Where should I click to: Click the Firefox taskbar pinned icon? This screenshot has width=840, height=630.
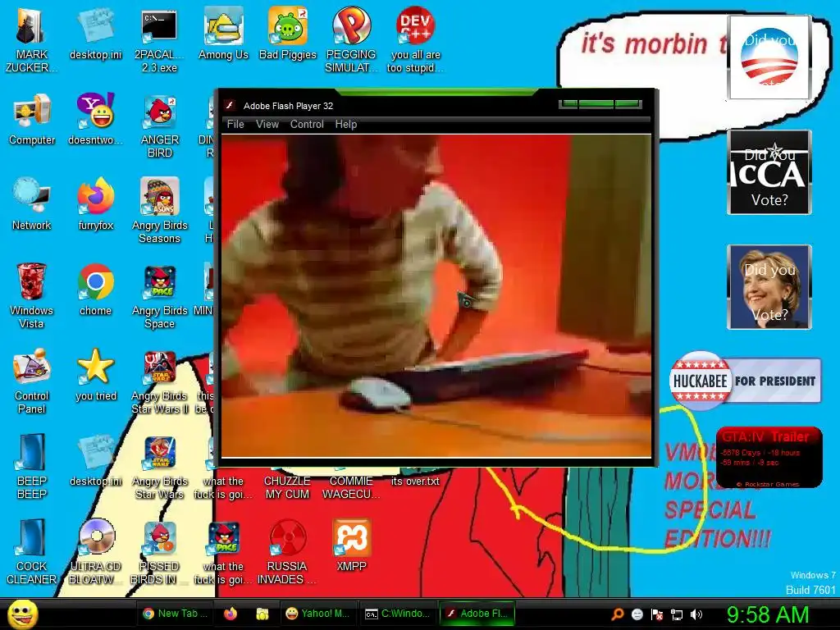pyautogui.click(x=231, y=614)
